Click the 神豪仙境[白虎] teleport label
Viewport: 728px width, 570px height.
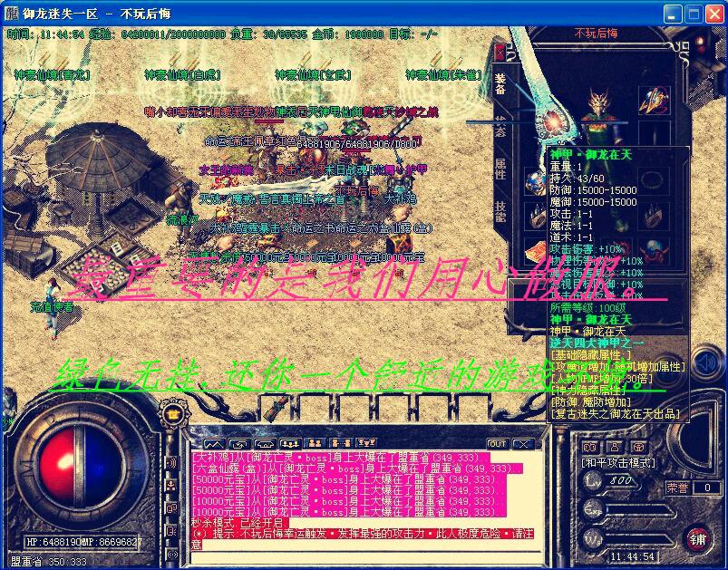(182, 74)
